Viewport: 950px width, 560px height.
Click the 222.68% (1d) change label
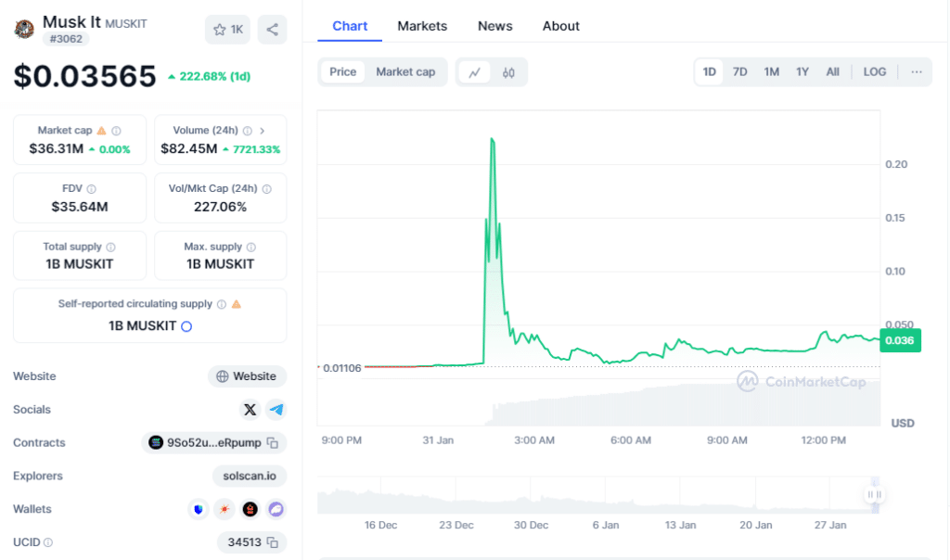point(209,76)
